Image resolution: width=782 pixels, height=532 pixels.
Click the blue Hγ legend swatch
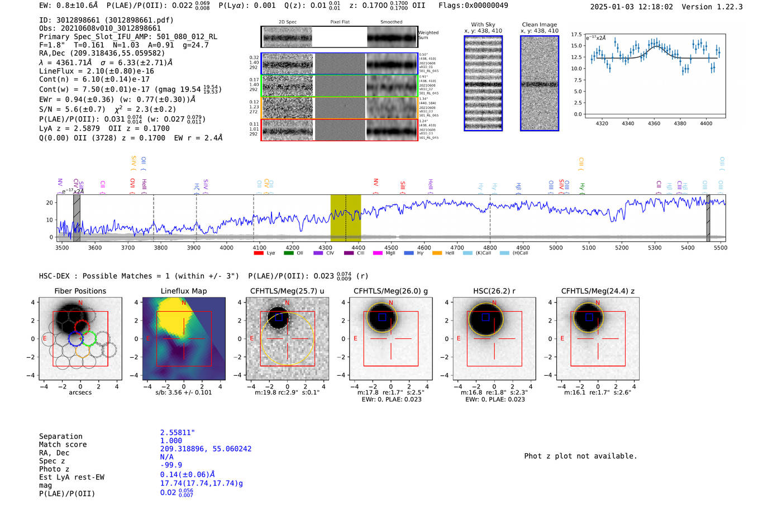(409, 253)
